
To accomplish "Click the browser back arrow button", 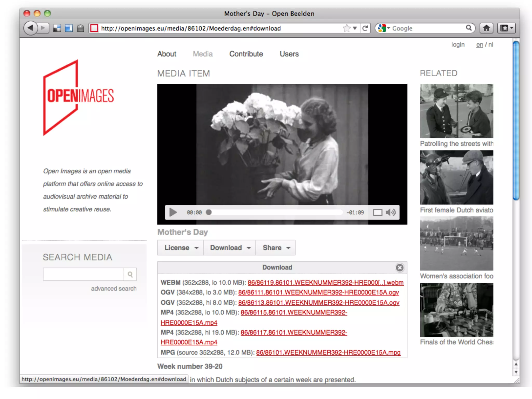I will [x=31, y=28].
